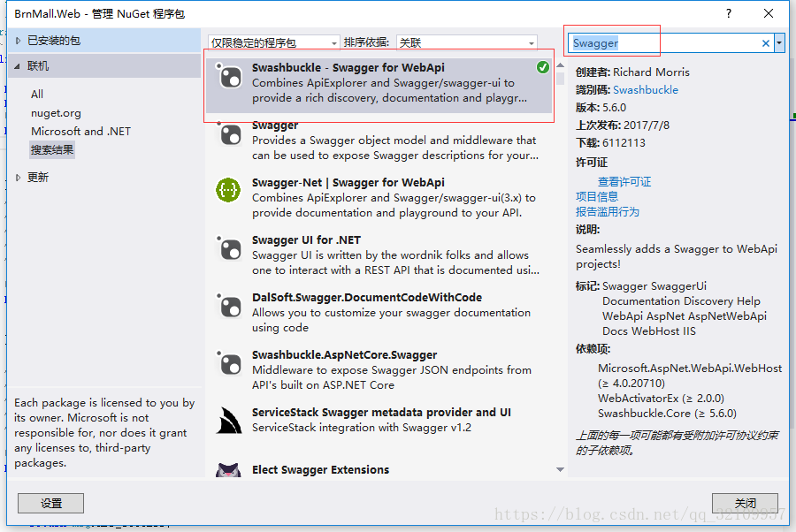Click the Swashbuckle package icon
Viewport: 796px width, 532px height.
pyautogui.click(x=229, y=77)
